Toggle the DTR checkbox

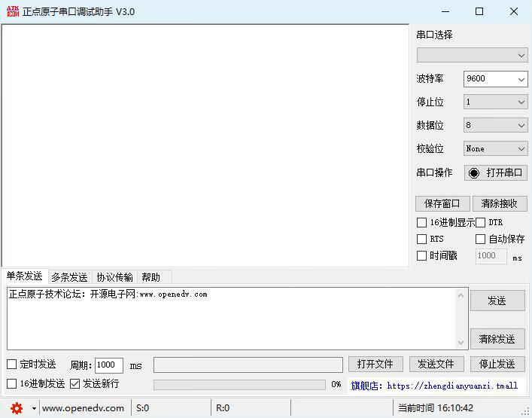pos(480,222)
